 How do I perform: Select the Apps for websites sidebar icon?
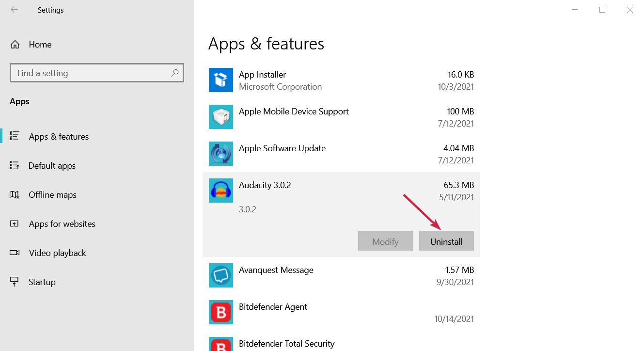click(15, 223)
